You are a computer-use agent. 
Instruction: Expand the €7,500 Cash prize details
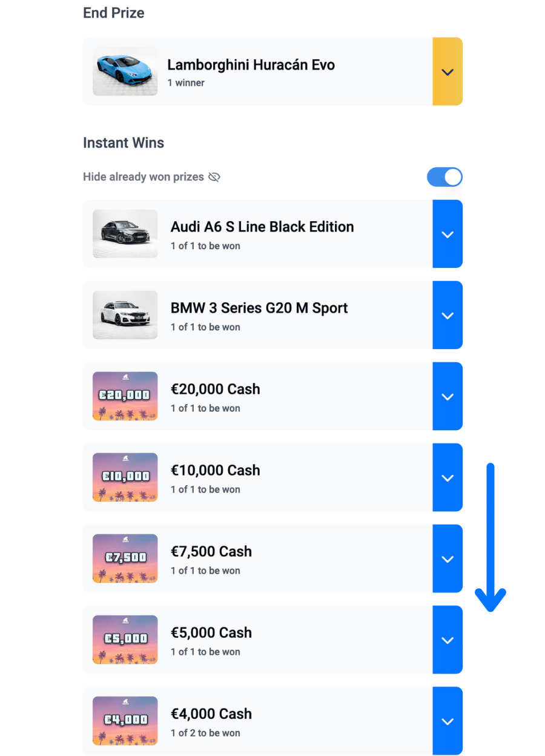[448, 559]
